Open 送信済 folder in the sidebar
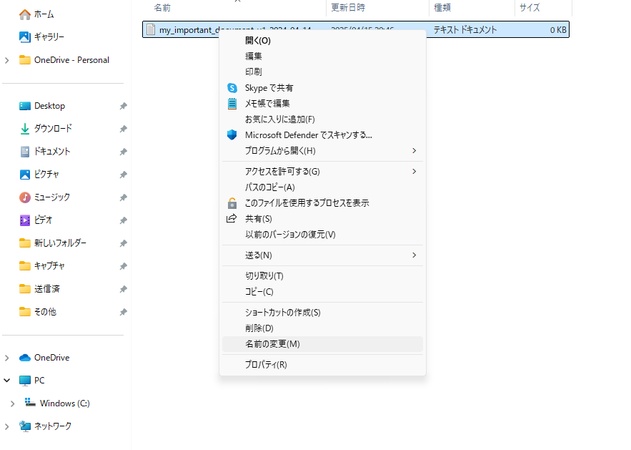Viewport: 631px width, 450px height. pyautogui.click(x=47, y=289)
